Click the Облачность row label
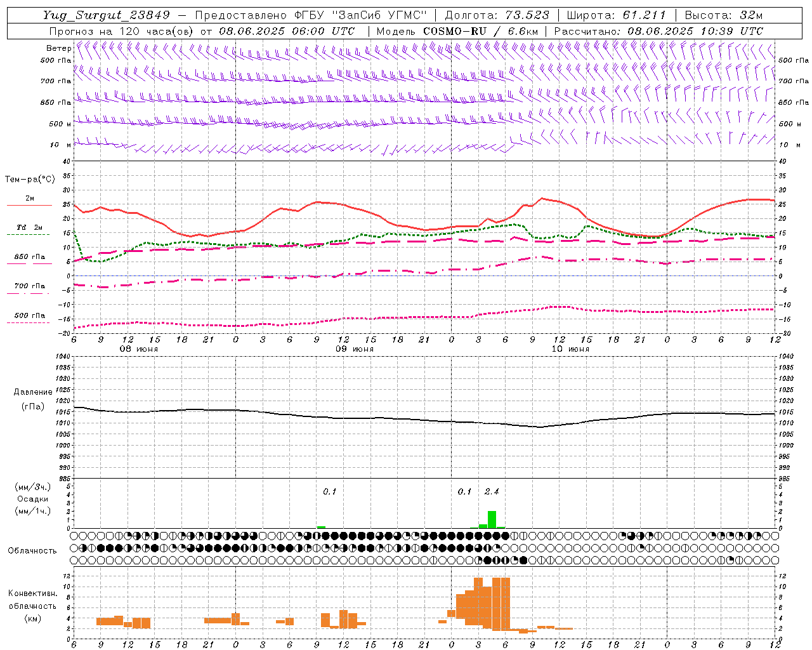The height and width of the screenshot is (650, 812). point(32,550)
